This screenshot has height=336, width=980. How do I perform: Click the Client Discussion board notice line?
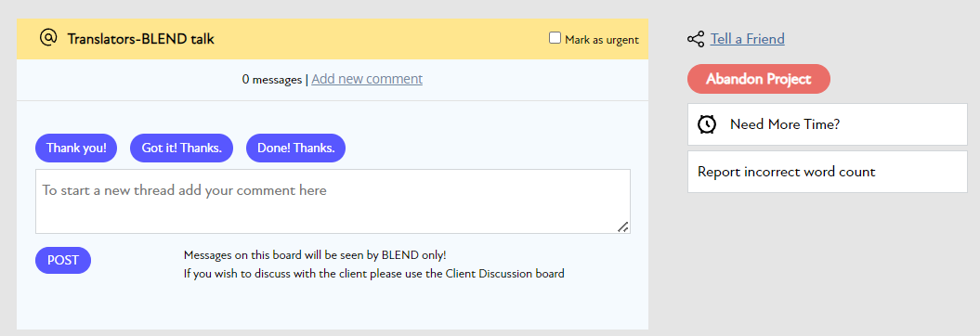point(373,274)
